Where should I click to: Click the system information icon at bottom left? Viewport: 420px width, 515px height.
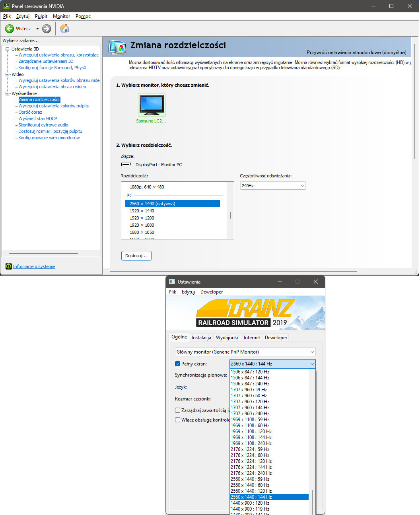coord(8,266)
